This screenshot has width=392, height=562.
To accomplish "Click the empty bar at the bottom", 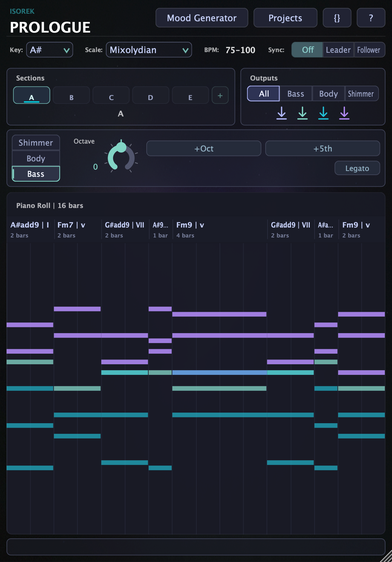I will click(x=196, y=547).
